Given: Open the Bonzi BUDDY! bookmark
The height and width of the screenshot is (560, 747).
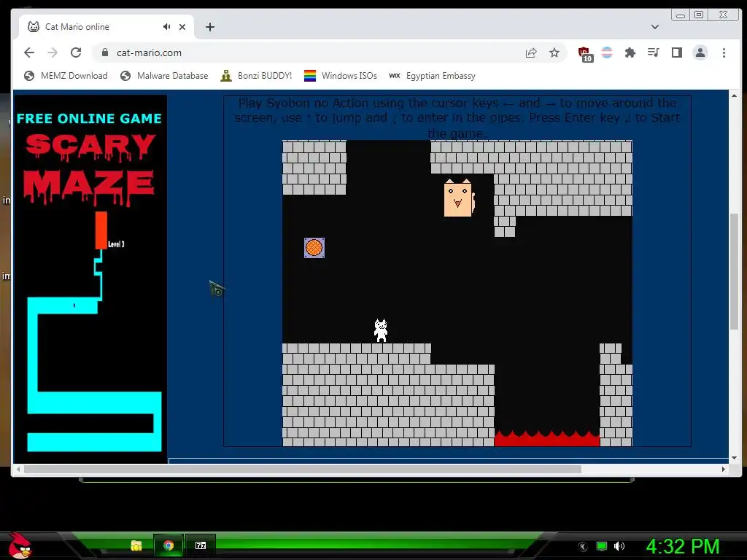Looking at the screenshot, I should [x=256, y=76].
